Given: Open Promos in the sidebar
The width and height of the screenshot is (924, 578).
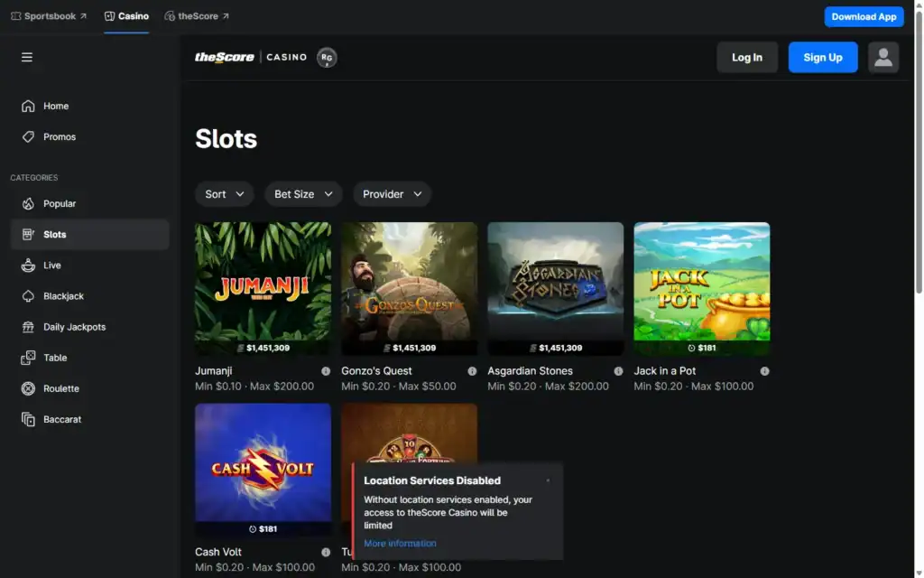Looking at the screenshot, I should click(x=89, y=137).
